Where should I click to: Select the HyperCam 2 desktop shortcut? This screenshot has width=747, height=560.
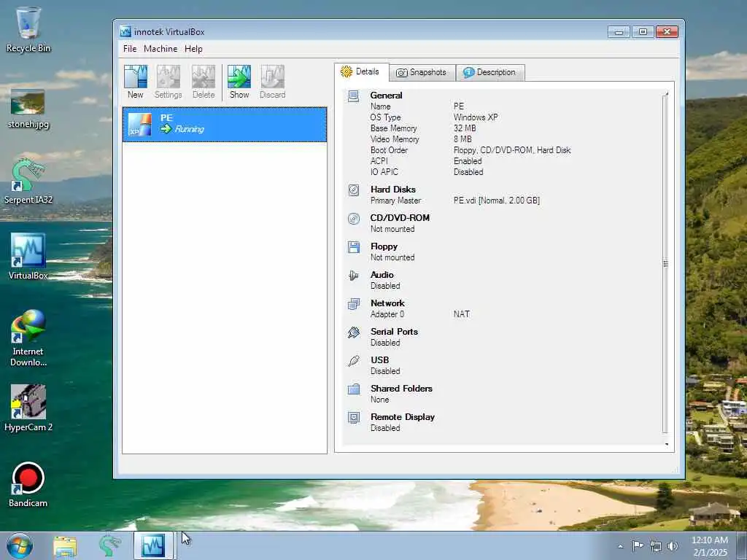tap(28, 408)
